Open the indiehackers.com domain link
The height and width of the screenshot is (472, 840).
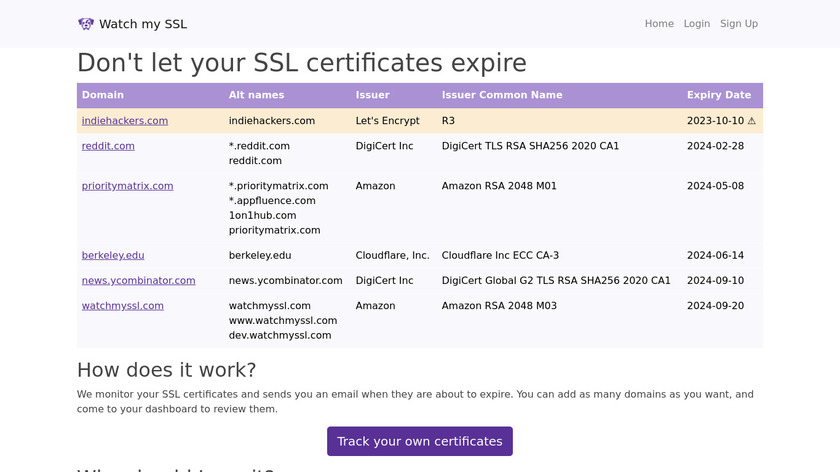click(x=125, y=121)
